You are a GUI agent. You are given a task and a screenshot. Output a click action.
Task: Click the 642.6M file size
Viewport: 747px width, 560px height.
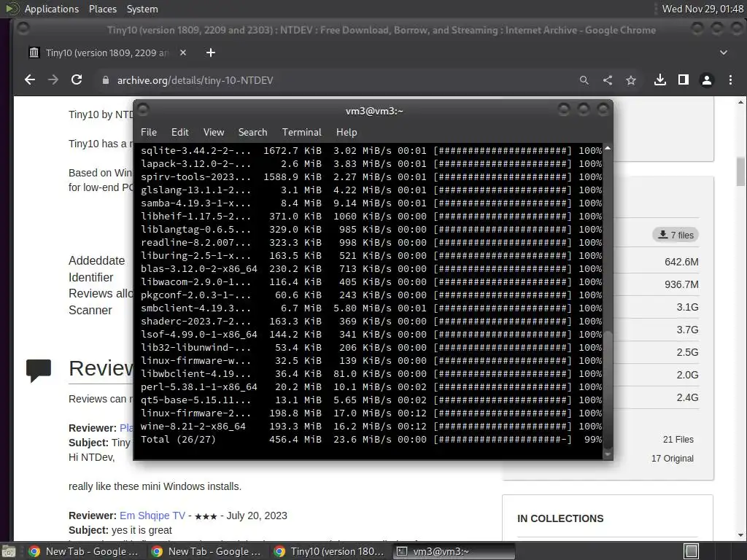pos(681,262)
